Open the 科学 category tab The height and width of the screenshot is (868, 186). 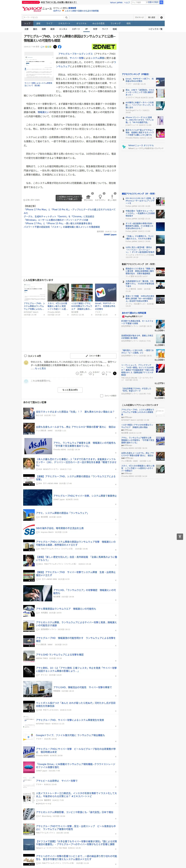(95, 29)
